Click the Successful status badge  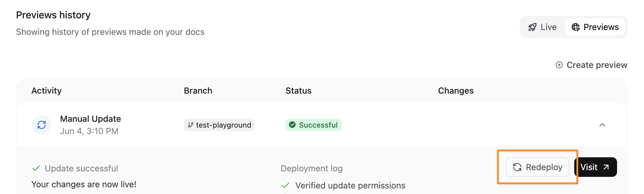tap(314, 125)
